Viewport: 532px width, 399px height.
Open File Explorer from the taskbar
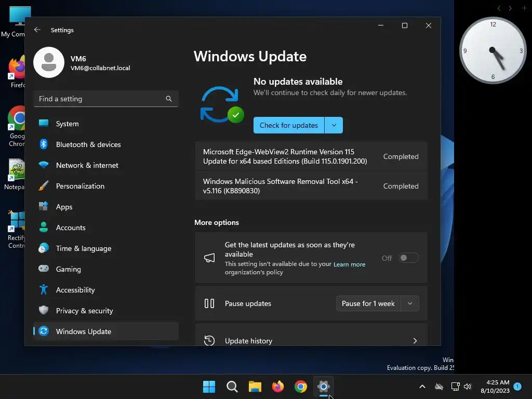pyautogui.click(x=255, y=387)
